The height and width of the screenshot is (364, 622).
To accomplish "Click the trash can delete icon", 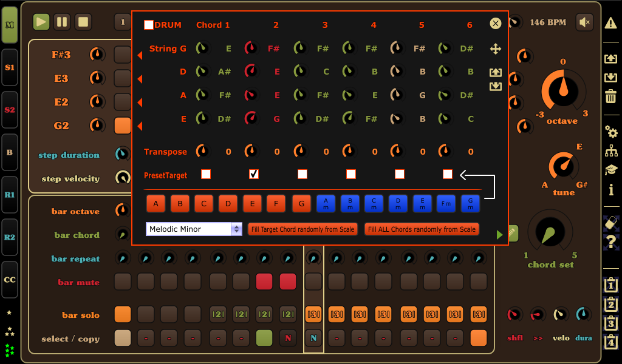I will (x=611, y=96).
